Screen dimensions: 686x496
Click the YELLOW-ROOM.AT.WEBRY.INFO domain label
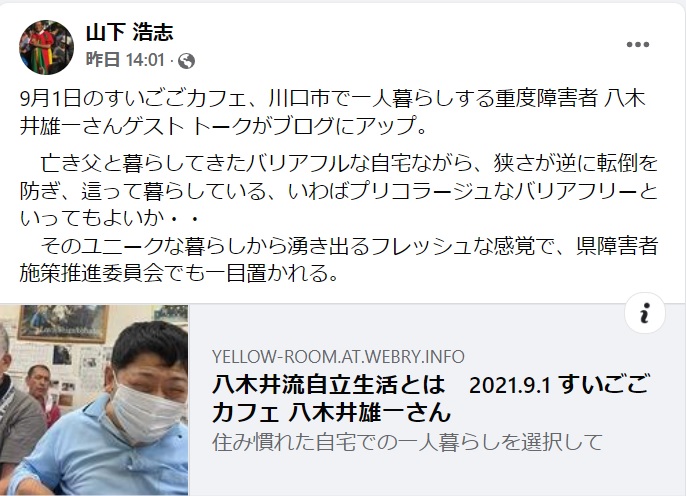[x=338, y=357]
